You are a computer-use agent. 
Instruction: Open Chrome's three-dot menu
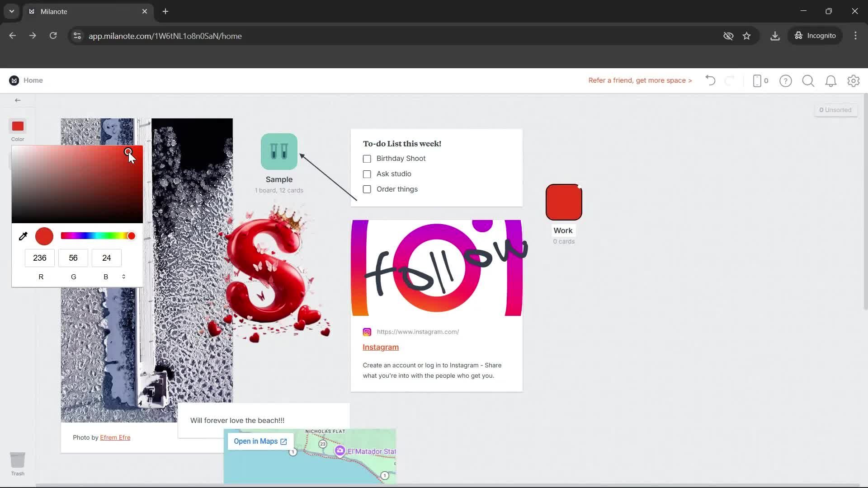point(855,36)
